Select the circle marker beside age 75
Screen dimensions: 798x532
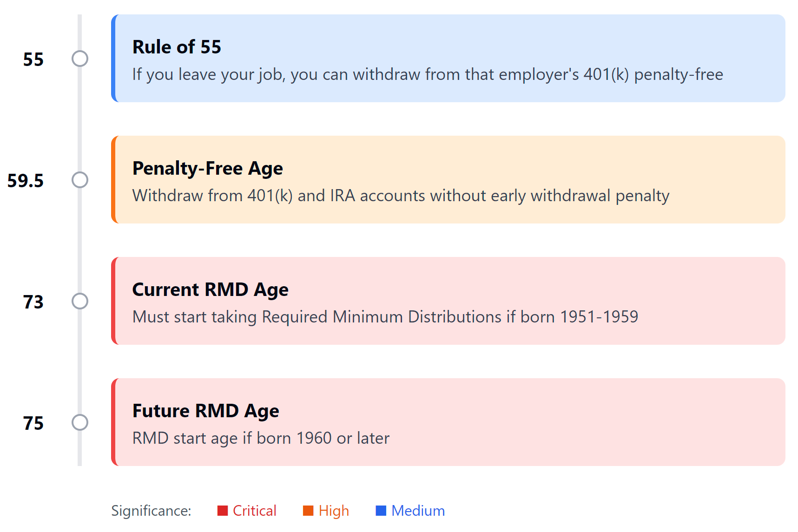click(x=80, y=422)
